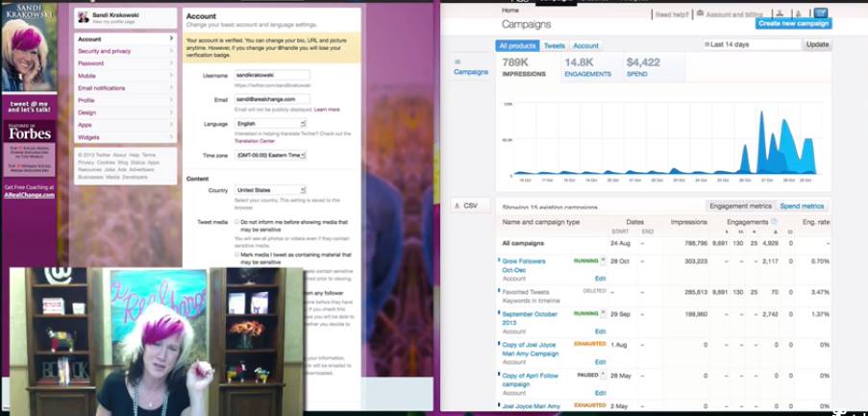
Task: Open the Language dropdown
Action: pyautogui.click(x=270, y=124)
